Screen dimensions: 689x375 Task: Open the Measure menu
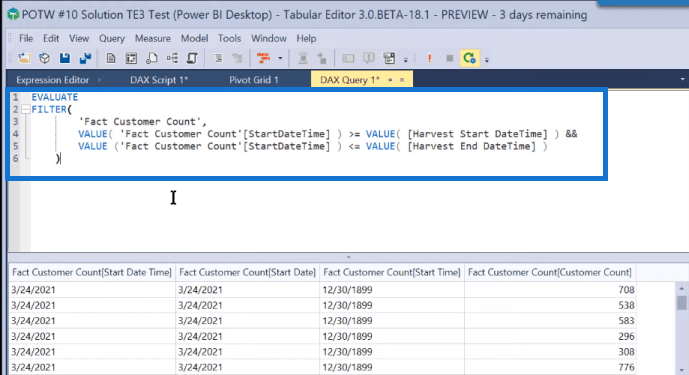152,38
